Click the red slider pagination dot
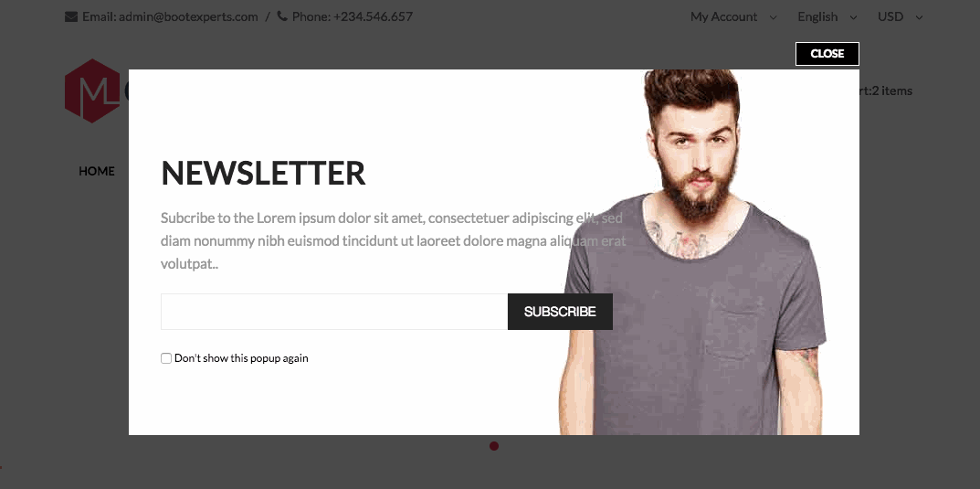 tap(494, 446)
